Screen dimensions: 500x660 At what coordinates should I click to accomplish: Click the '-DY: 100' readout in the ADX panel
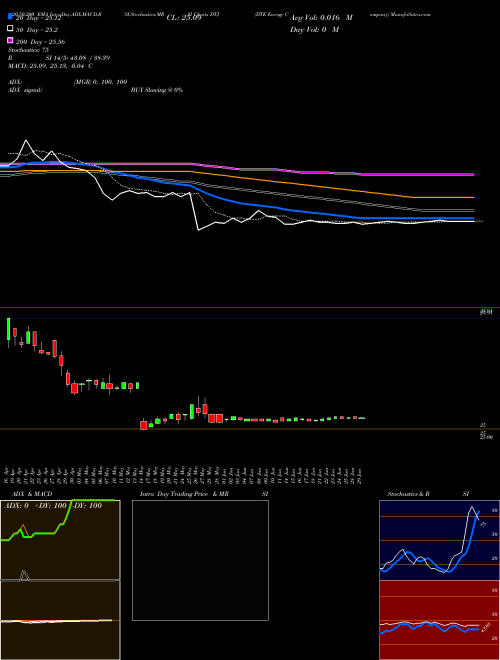pyautogui.click(x=85, y=506)
